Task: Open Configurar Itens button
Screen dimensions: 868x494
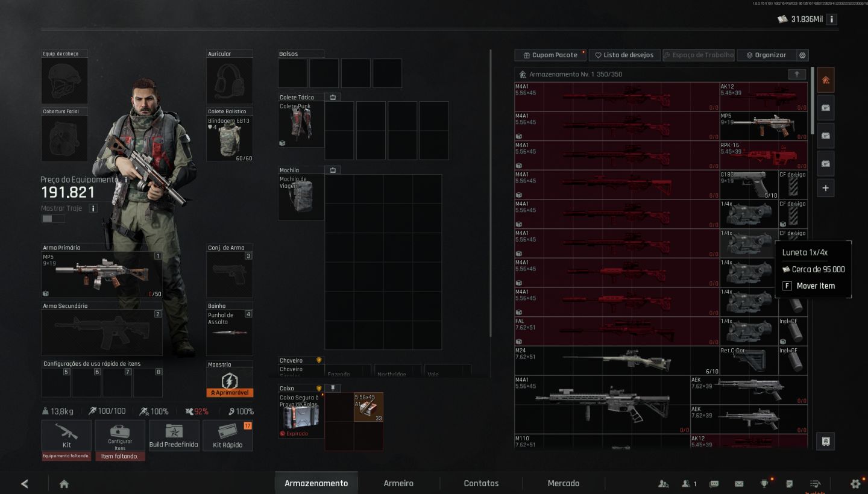Action: [120, 436]
